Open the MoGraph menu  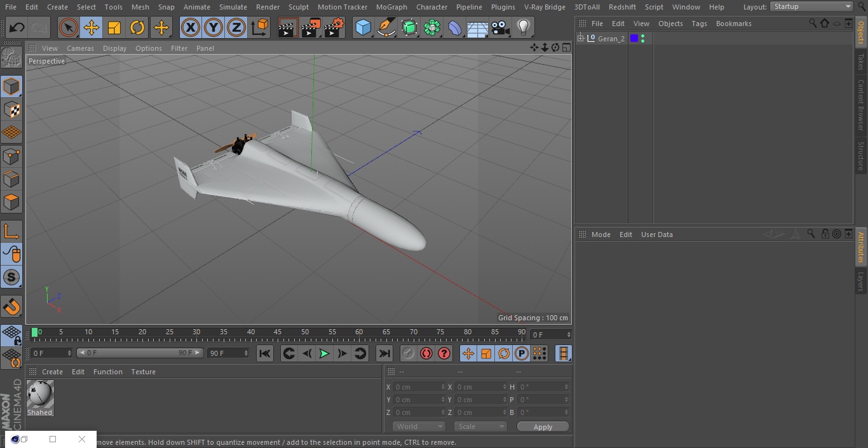tap(391, 7)
